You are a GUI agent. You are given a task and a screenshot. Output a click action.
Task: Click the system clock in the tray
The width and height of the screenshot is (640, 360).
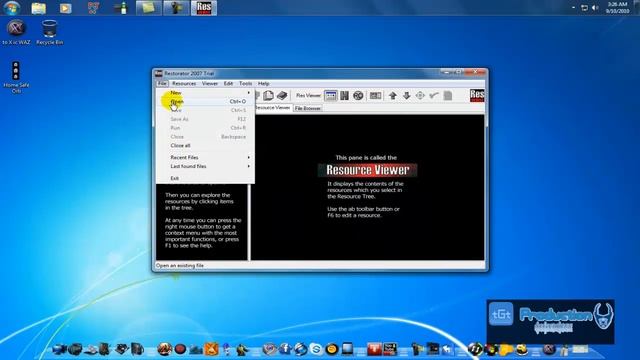click(x=617, y=7)
